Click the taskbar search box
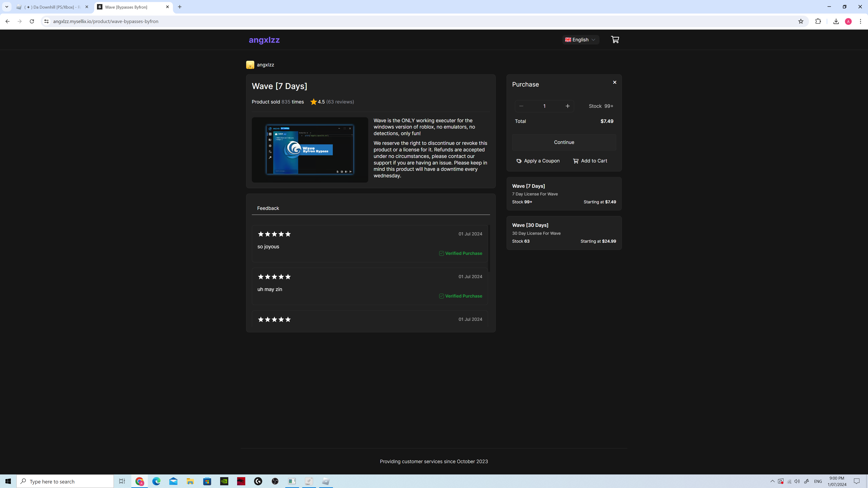868x488 pixels. [65, 481]
